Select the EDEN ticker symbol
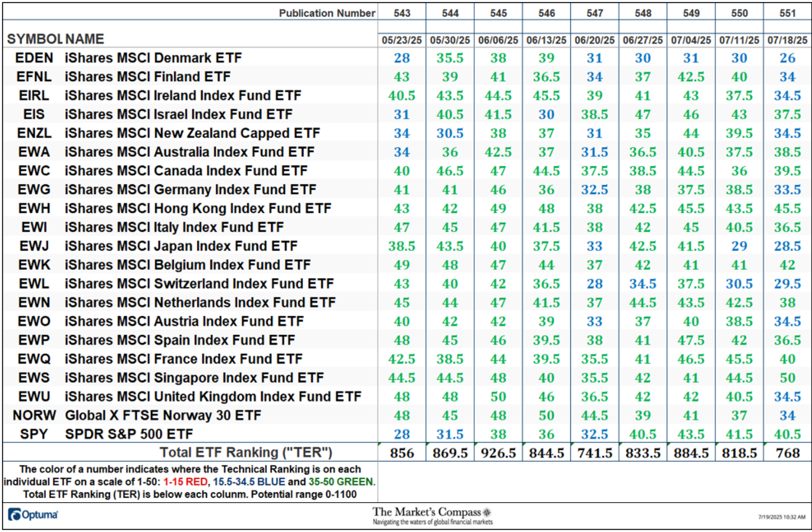The width and height of the screenshot is (812, 532). [x=34, y=58]
